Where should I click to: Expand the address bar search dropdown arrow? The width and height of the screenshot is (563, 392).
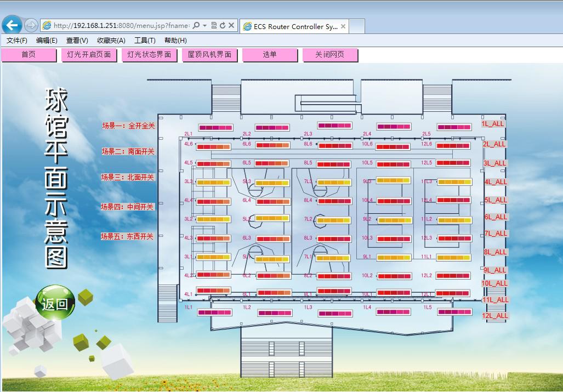click(x=204, y=26)
